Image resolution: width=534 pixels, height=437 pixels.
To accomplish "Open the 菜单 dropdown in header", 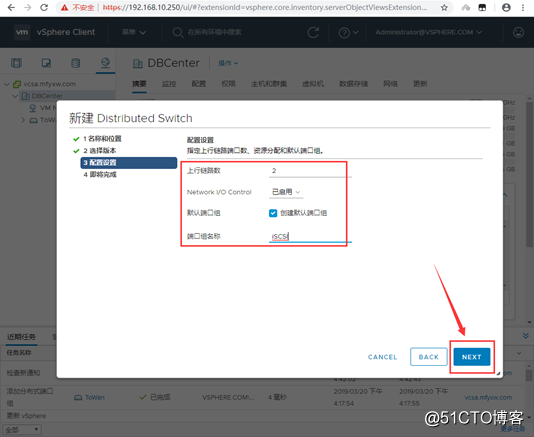I will pyautogui.click(x=134, y=32).
